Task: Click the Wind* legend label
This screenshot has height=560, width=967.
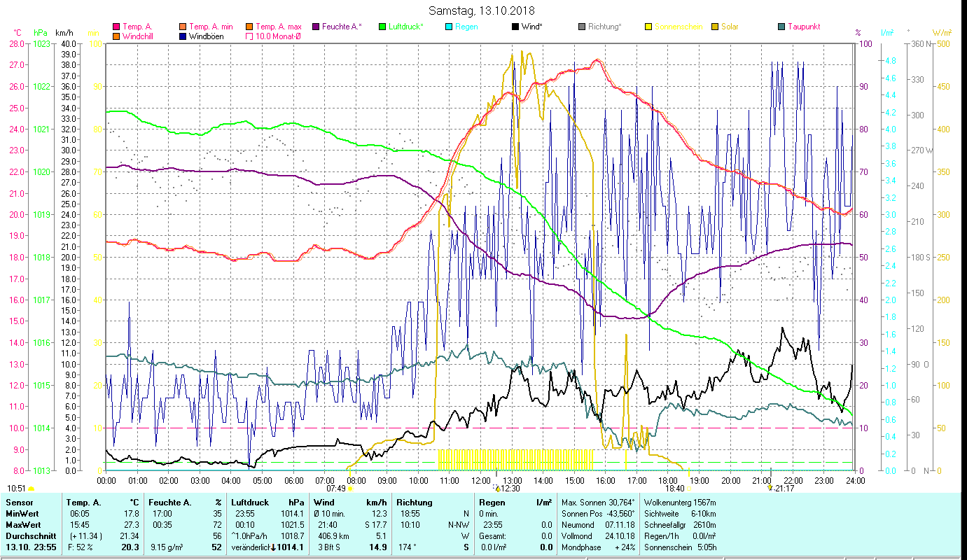Action: [x=532, y=27]
